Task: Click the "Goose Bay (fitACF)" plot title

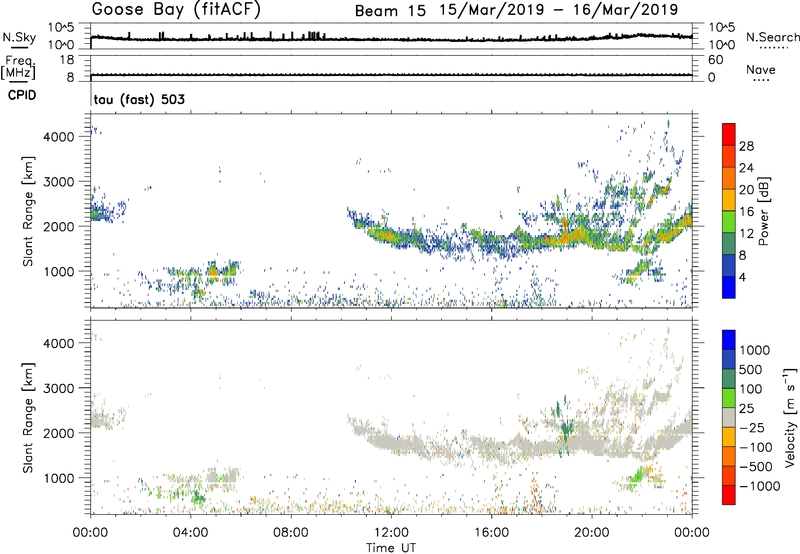Action: click(176, 9)
